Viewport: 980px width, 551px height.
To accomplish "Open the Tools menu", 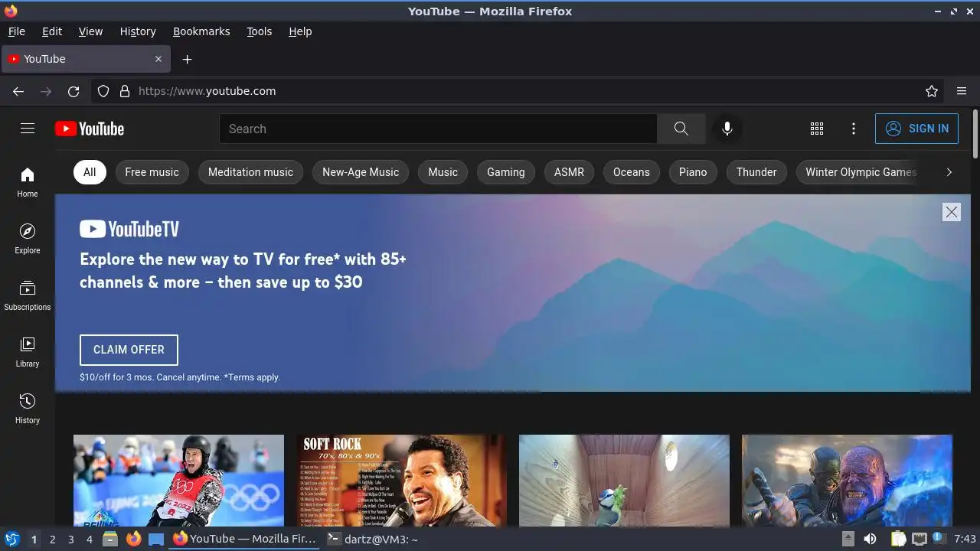I will (x=259, y=31).
